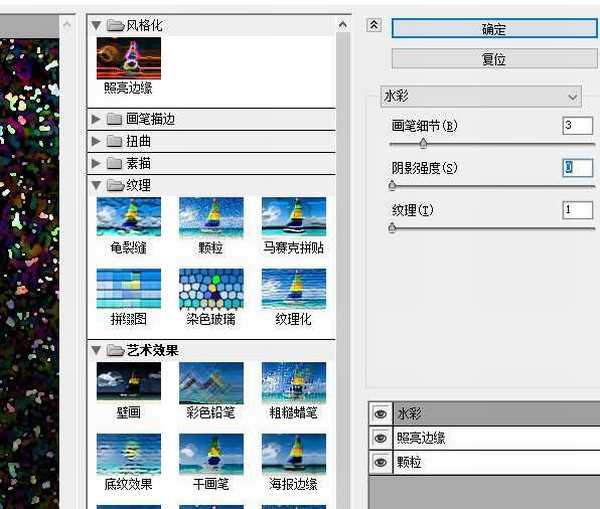Click the 纹理 value input field
The width and height of the screenshot is (600, 509).
point(577,210)
